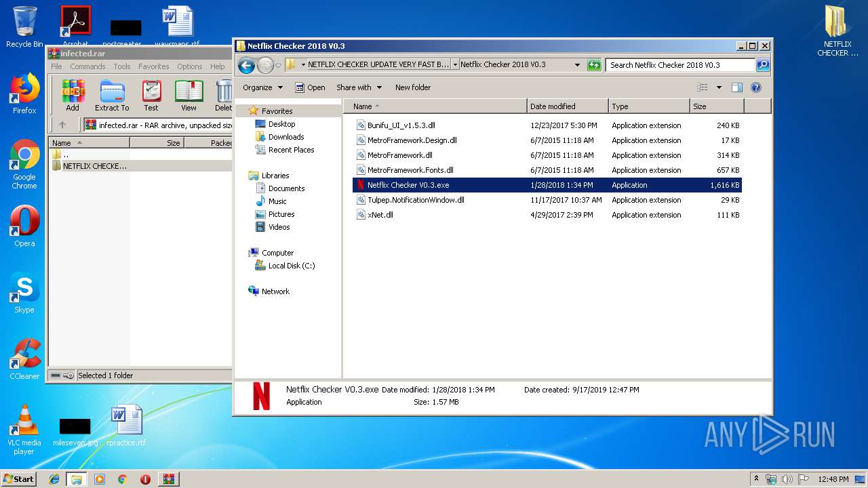Open the Share with dropdown
Screen dimensions: 868x488
pos(359,87)
